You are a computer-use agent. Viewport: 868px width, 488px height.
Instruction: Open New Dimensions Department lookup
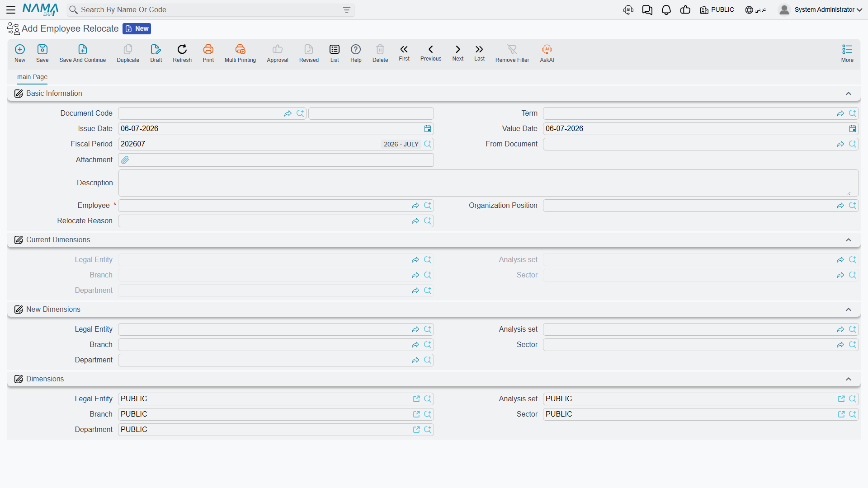point(428,360)
